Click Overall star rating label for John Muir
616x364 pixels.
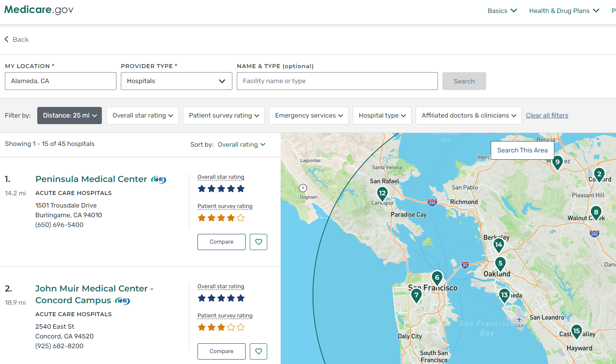coord(221,287)
